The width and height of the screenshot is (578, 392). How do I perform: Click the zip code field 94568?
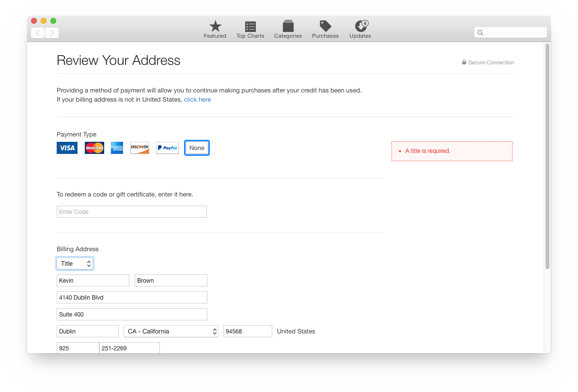[x=248, y=332]
